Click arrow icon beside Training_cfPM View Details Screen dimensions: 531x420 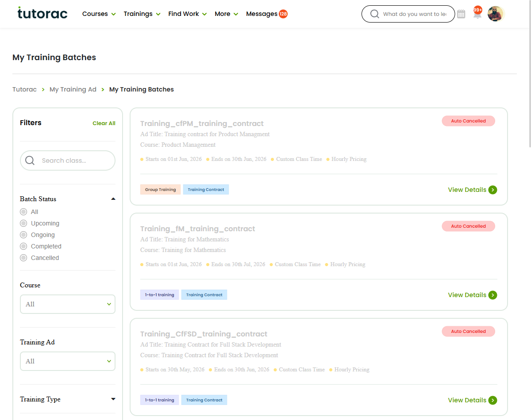[493, 190]
